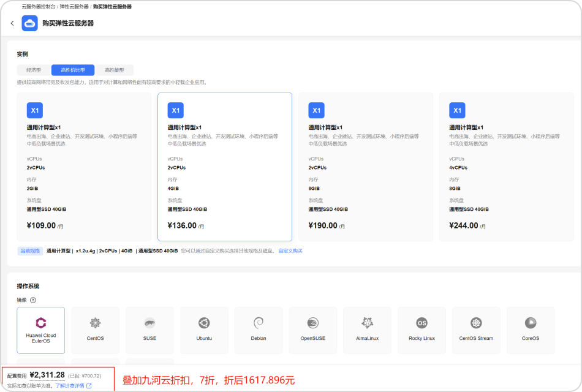
Task: Click the 当前规格 tag
Action: [x=30, y=251]
